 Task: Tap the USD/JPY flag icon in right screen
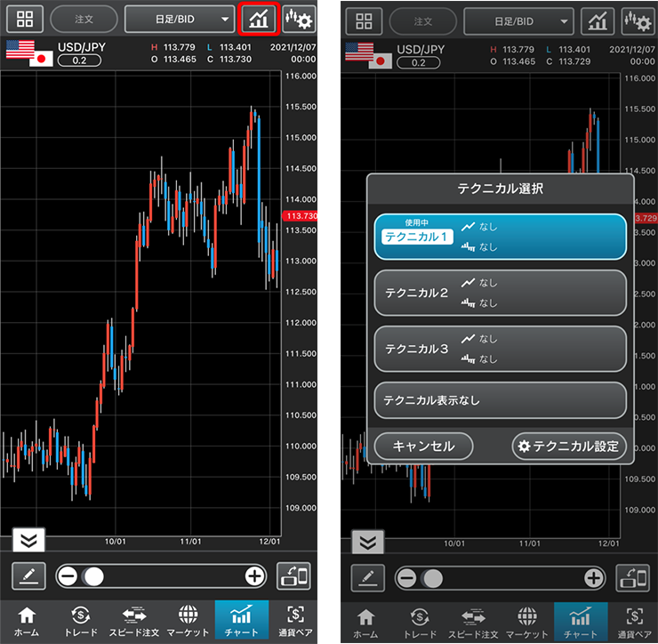click(368, 55)
